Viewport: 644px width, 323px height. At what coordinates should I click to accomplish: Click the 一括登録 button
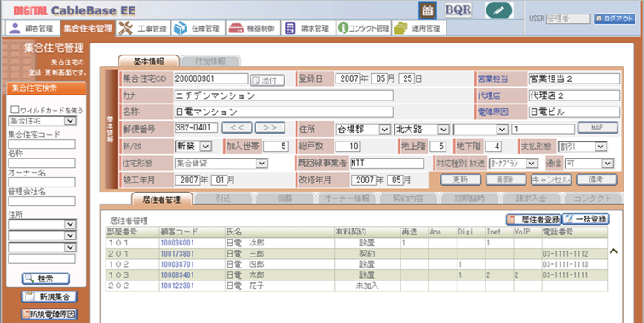585,219
